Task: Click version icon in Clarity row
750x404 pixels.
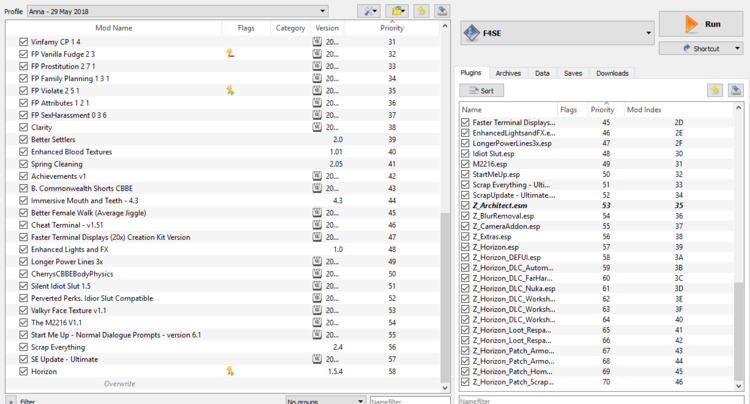Action: (x=317, y=127)
